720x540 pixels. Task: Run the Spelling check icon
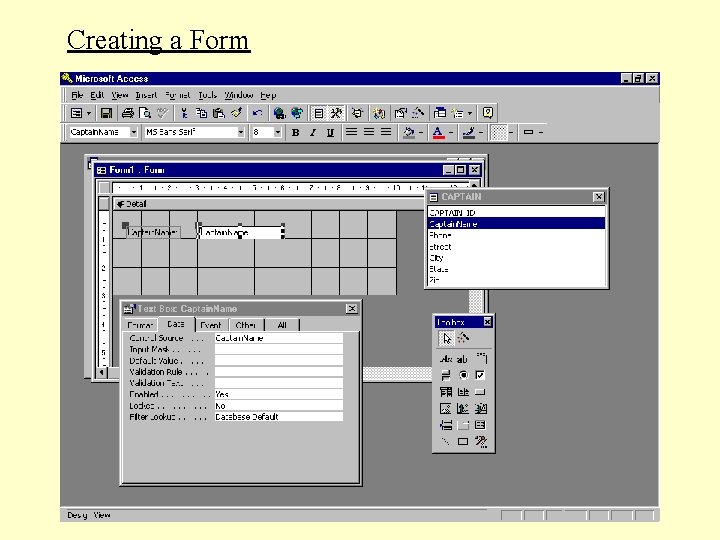tap(163, 113)
